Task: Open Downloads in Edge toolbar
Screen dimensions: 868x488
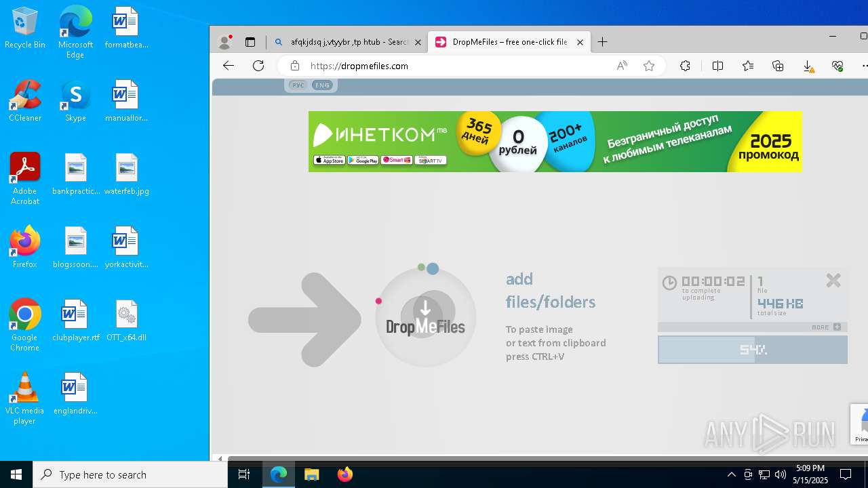Action: (x=808, y=66)
